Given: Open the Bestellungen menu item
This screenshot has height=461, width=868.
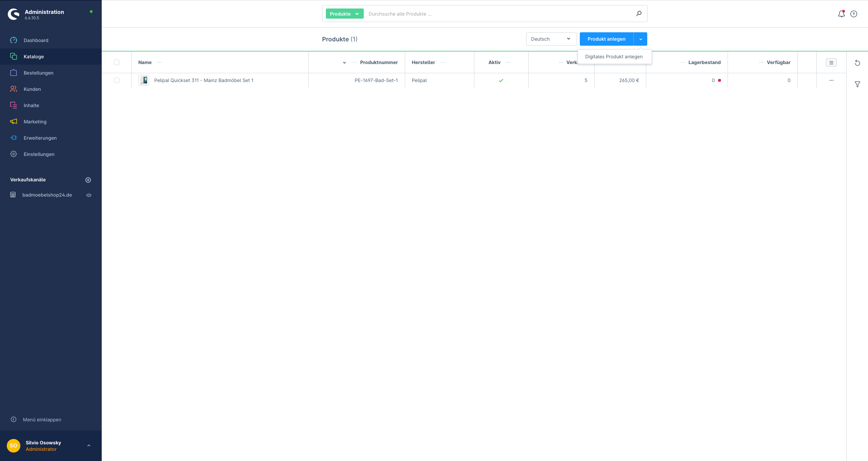Looking at the screenshot, I should point(38,73).
